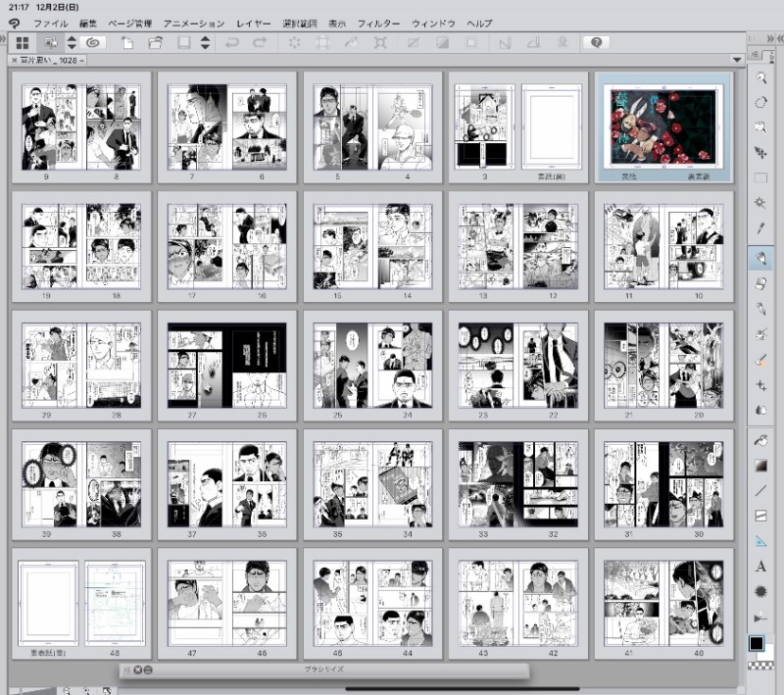Click the New document icon

pos(127,43)
